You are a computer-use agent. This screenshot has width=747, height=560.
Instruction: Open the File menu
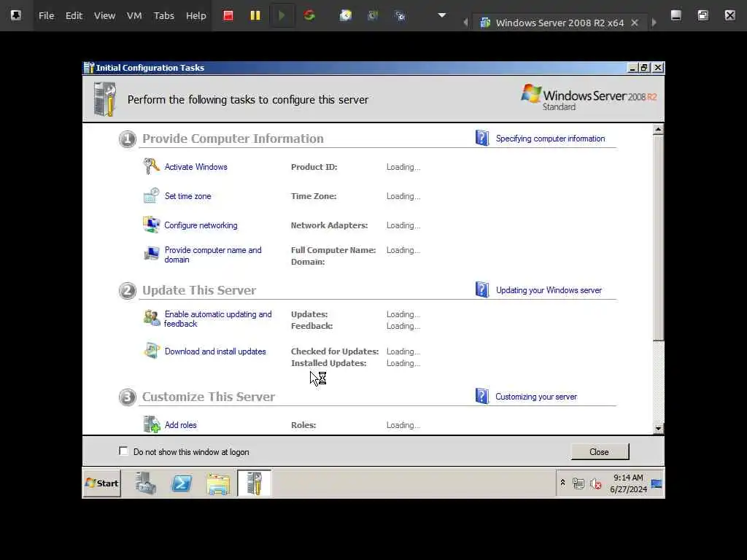coord(46,16)
